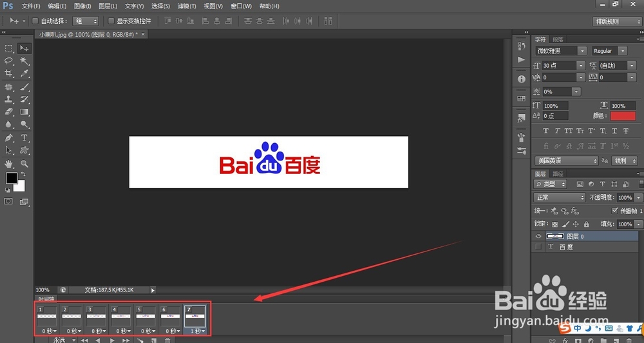
Task: Click lock all layer icon
Action: (x=587, y=224)
